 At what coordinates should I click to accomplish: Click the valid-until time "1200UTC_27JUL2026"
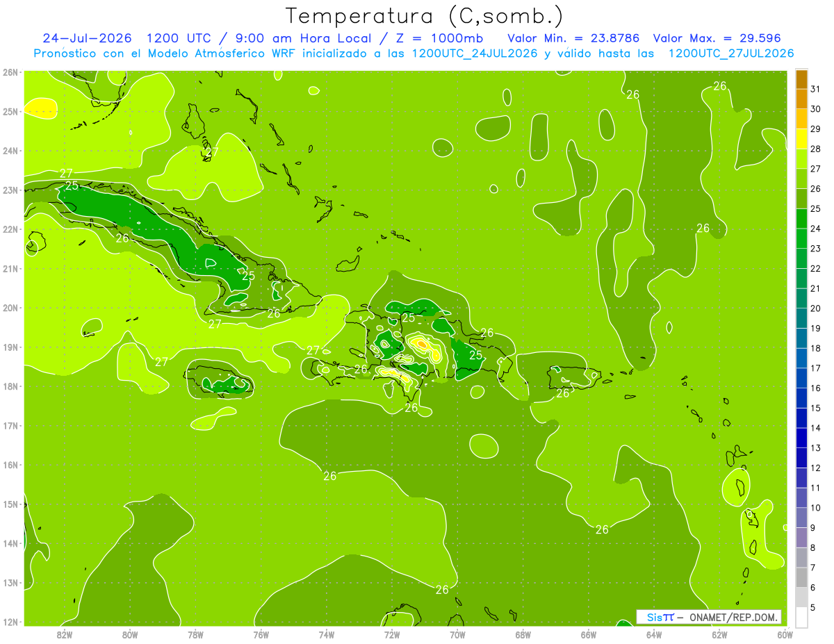coord(731,53)
